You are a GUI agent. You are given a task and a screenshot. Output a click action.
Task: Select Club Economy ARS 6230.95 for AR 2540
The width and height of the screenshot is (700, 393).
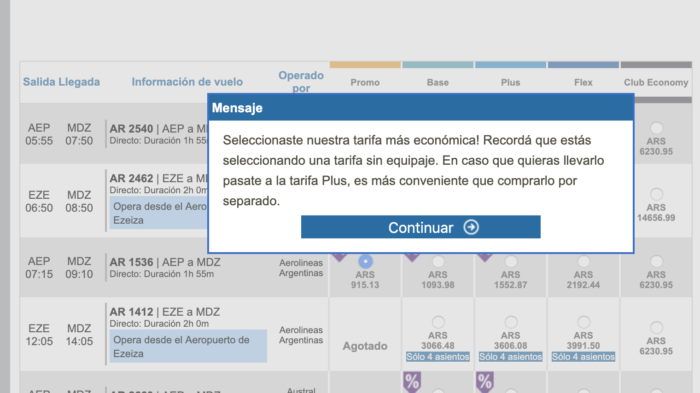656,128
